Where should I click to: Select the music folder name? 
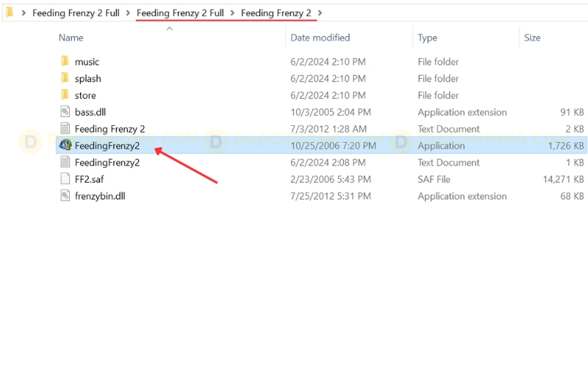tap(87, 62)
